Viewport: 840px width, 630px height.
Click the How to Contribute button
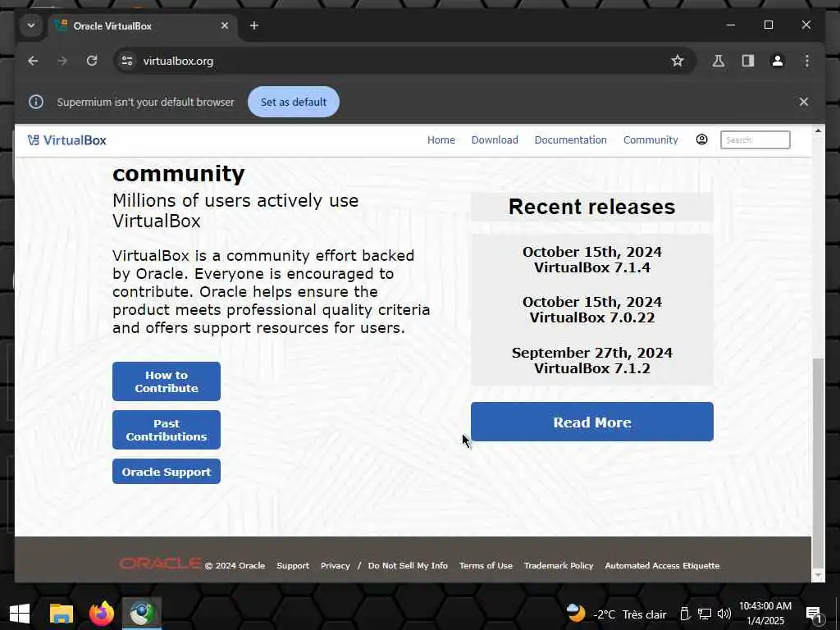pos(166,381)
